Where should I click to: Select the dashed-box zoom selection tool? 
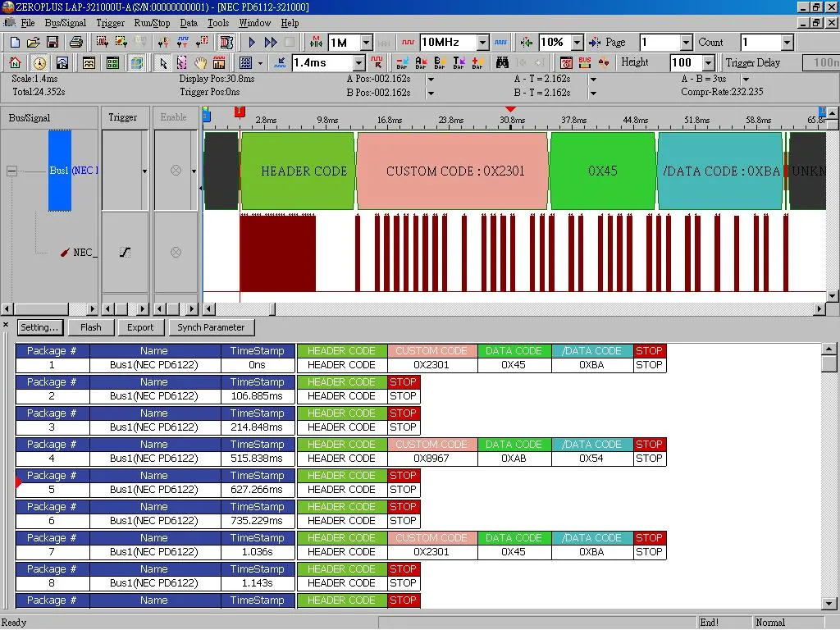tap(181, 62)
